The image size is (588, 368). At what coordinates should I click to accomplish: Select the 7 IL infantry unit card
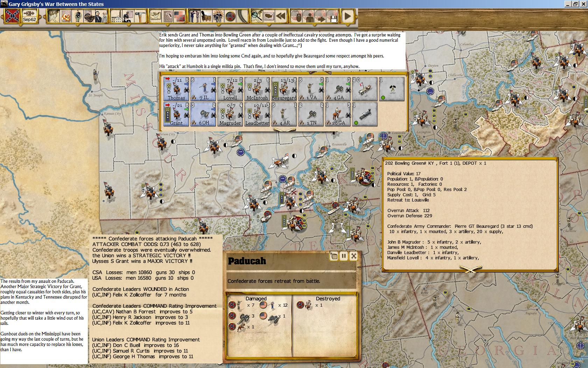tap(203, 89)
